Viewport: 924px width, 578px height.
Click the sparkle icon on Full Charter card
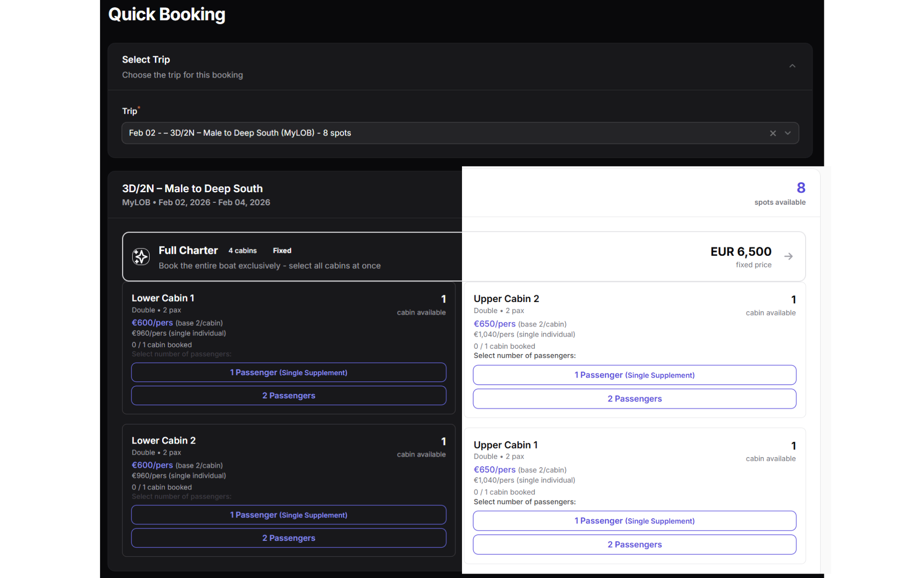141,256
